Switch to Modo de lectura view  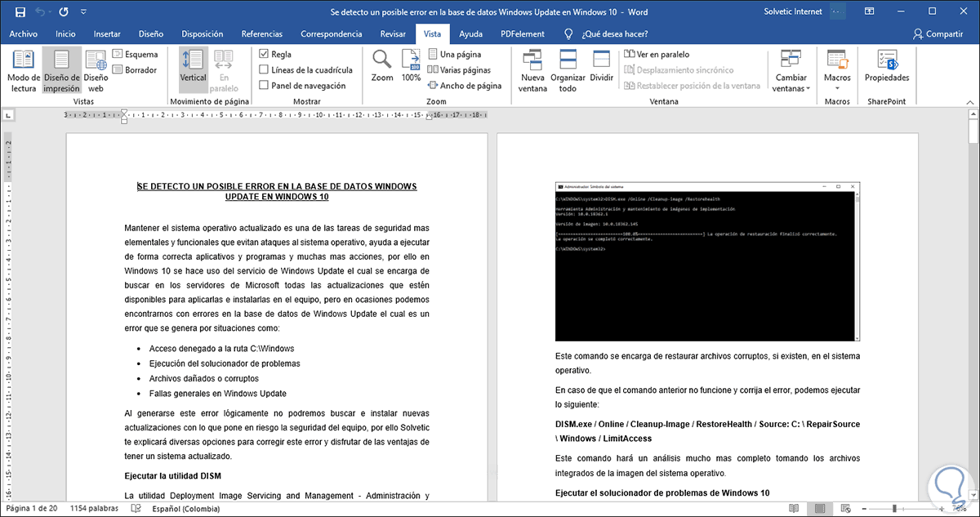click(x=22, y=71)
